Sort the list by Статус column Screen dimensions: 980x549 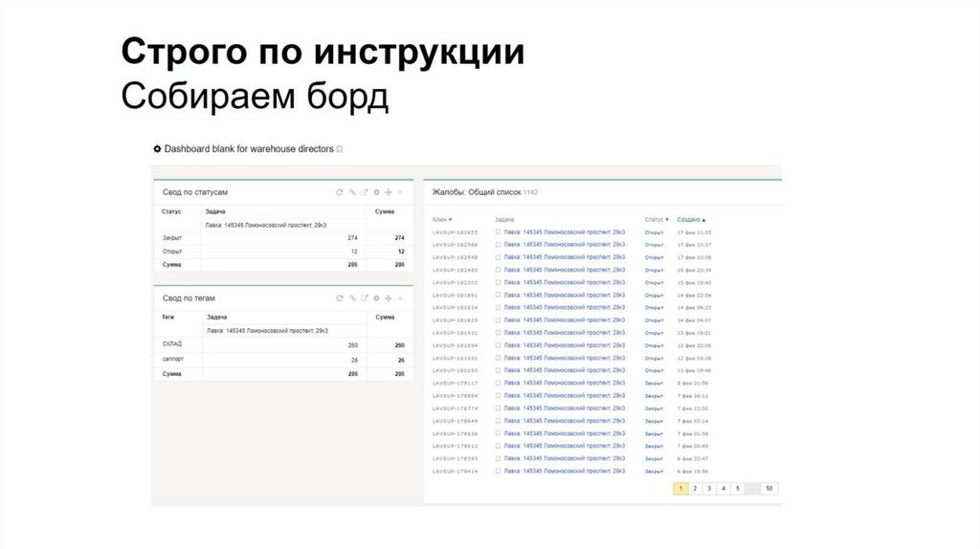pyautogui.click(x=656, y=219)
